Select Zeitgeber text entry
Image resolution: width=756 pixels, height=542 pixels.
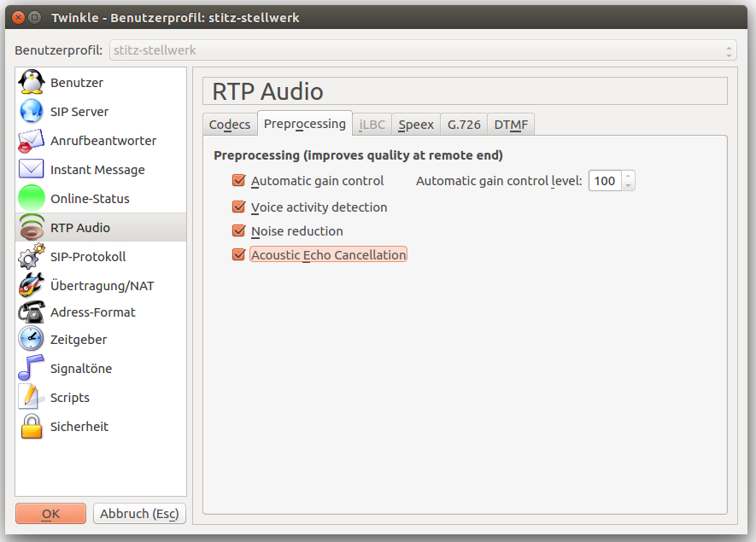79,340
